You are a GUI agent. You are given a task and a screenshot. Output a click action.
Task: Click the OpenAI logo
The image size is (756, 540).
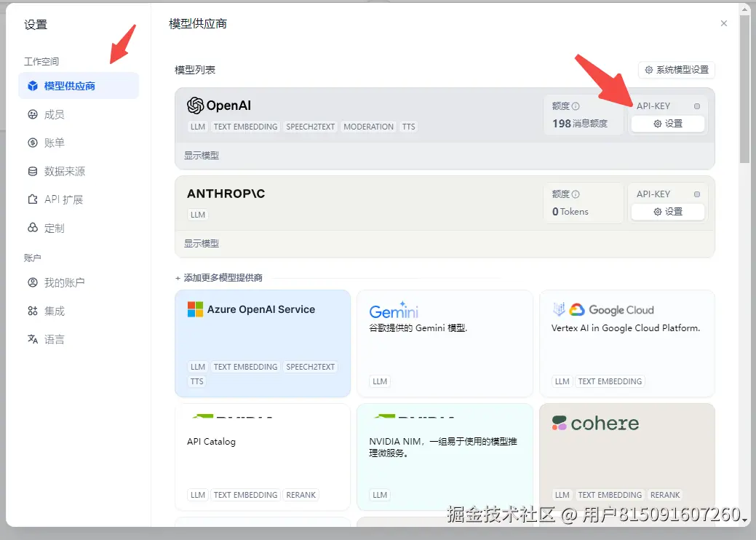pyautogui.click(x=219, y=105)
